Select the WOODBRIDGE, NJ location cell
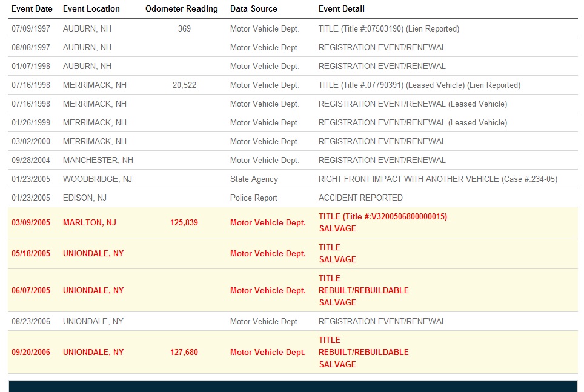 pyautogui.click(x=98, y=179)
